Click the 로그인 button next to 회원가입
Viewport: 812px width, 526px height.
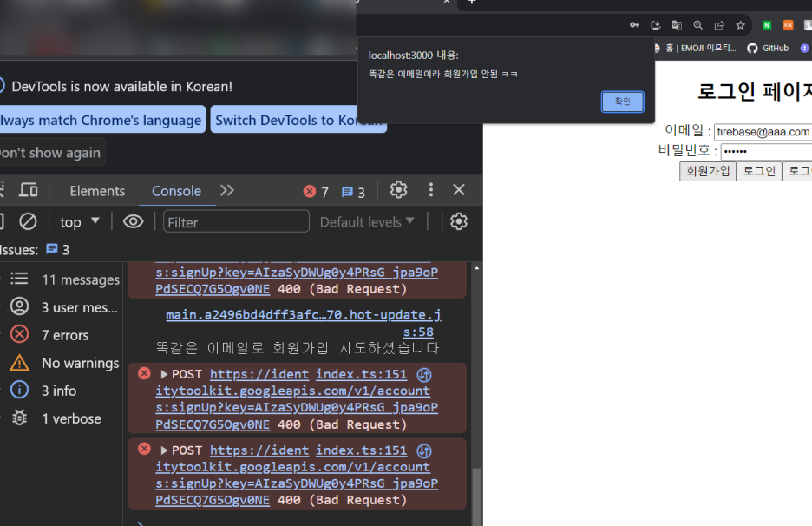coord(759,171)
